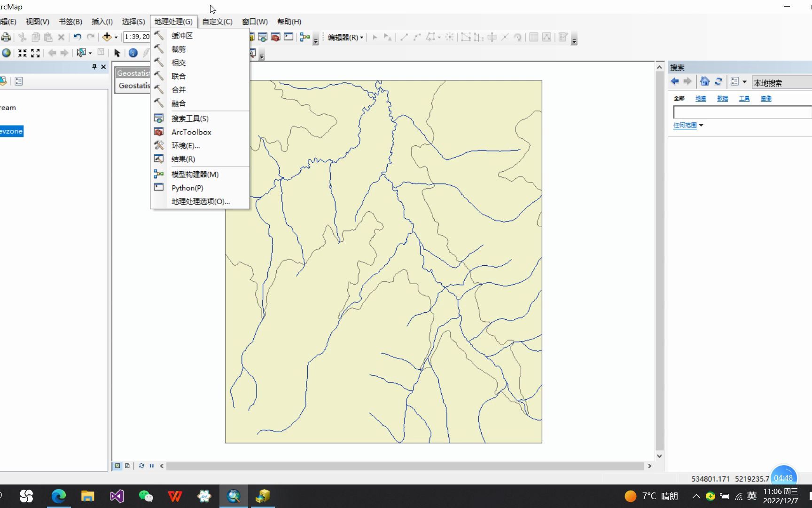Click the full extent globe icon
This screenshot has height=508, width=812.
coord(6,53)
